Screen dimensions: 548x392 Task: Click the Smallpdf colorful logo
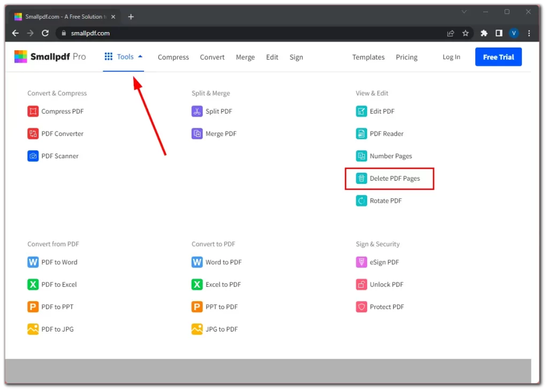click(x=21, y=57)
